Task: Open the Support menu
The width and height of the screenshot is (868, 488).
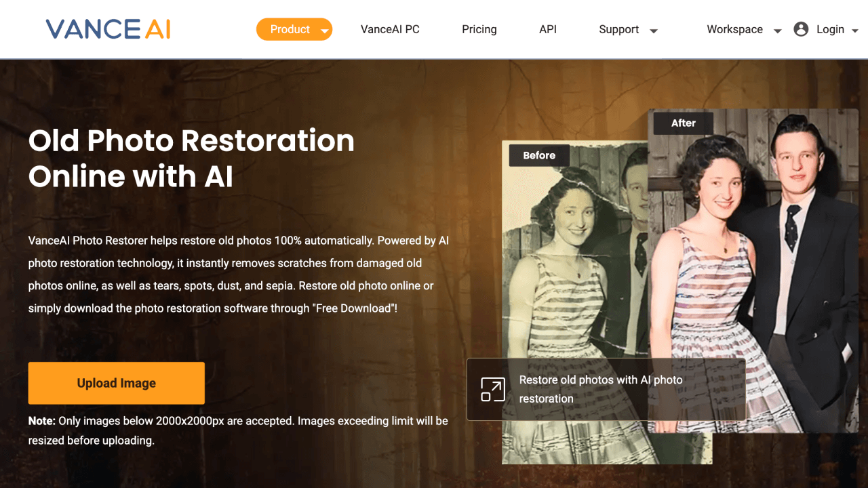Action: point(619,29)
